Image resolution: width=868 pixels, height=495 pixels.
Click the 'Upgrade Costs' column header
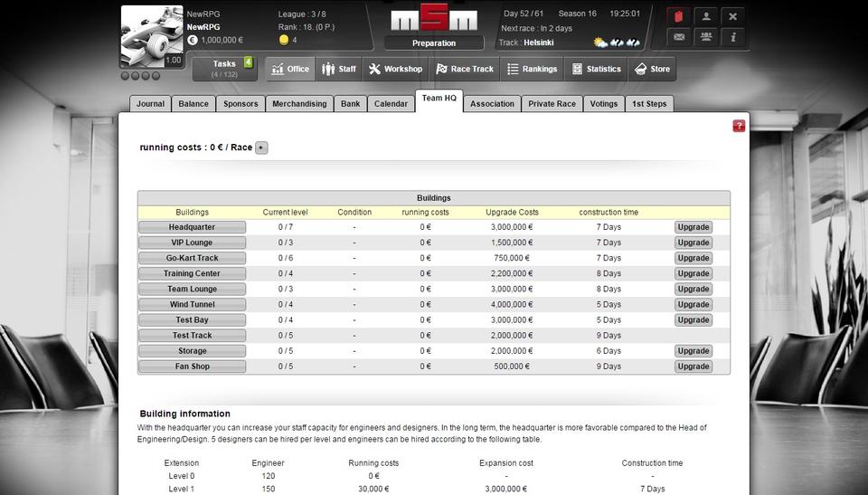pos(512,213)
